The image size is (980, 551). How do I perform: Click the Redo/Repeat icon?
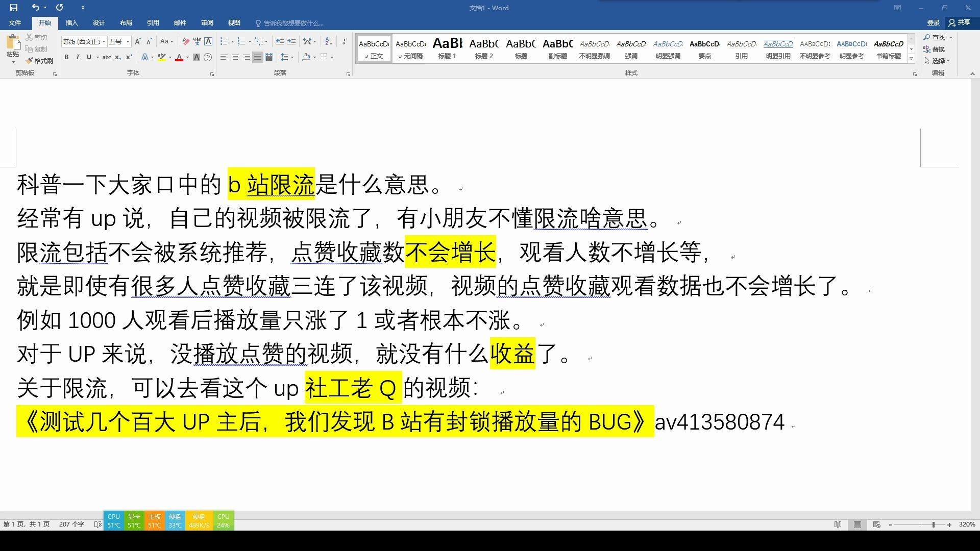[60, 8]
